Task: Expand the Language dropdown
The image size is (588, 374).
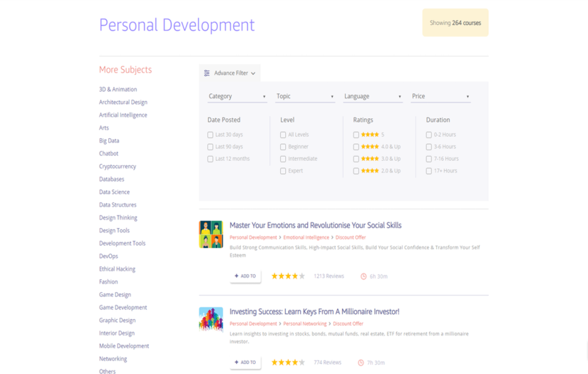Action: pos(372,96)
